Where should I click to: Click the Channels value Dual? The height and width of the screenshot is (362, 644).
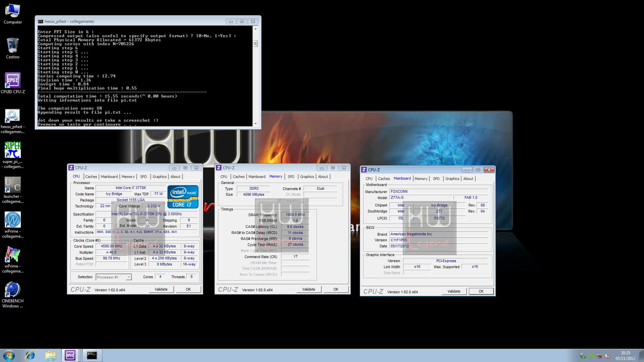[320, 188]
